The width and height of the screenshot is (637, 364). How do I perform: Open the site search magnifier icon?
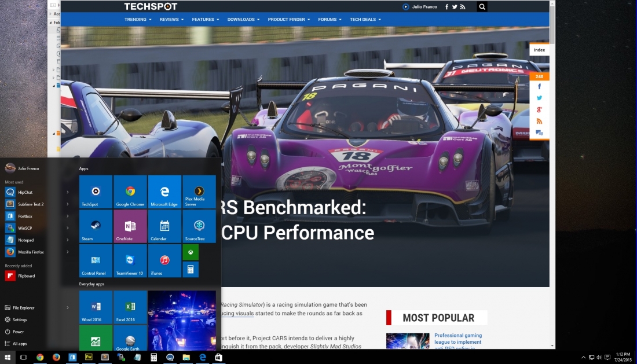(x=482, y=6)
